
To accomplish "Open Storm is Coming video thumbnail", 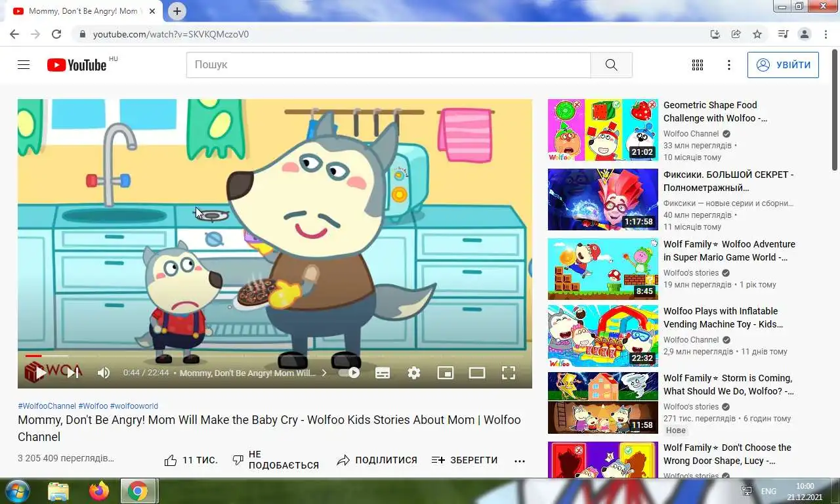I will click(x=603, y=403).
